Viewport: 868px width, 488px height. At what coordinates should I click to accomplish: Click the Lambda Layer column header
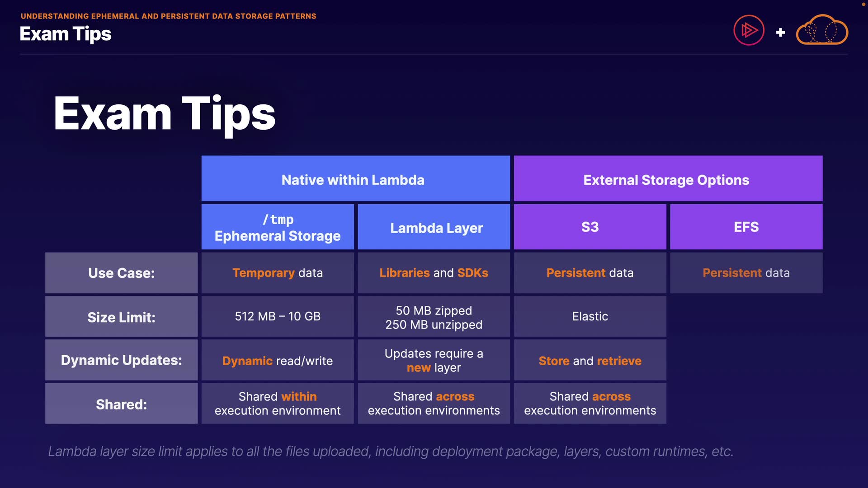[x=434, y=227]
